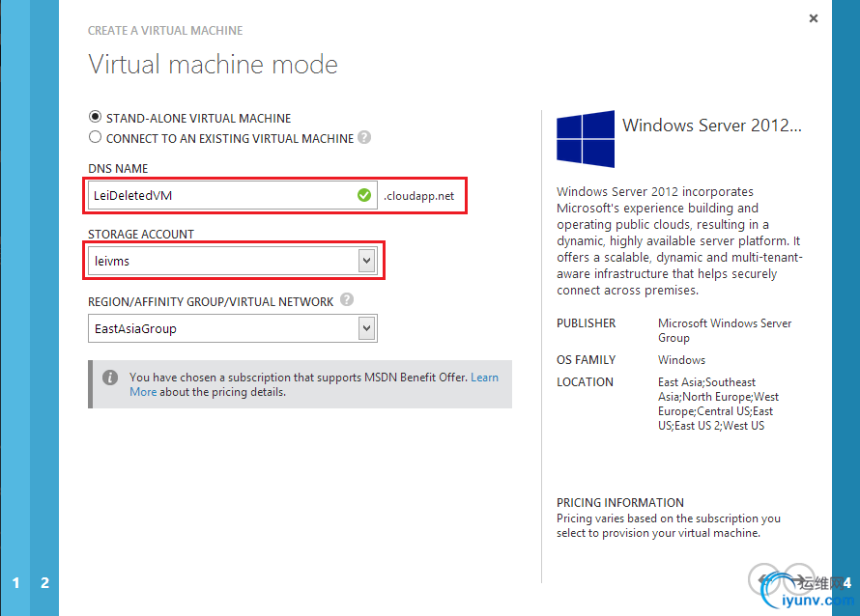Screen dimensions: 860x616
Task: Choose Connect to an Existing Virtual Machine
Action: point(95,137)
